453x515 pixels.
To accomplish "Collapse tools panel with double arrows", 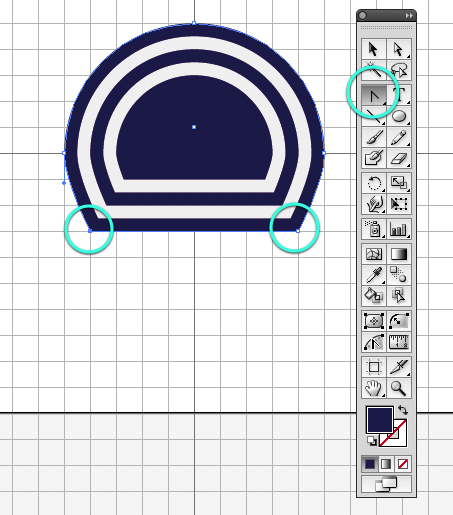I will coord(409,16).
